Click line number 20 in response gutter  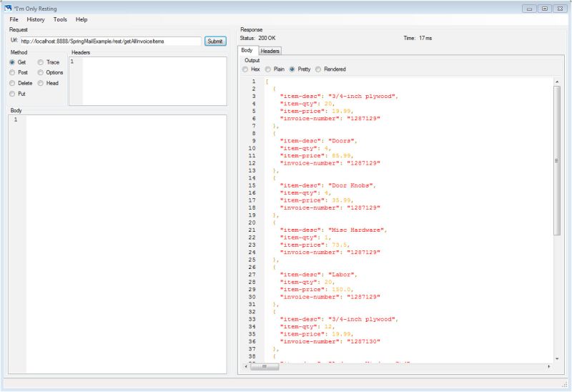tap(252, 222)
